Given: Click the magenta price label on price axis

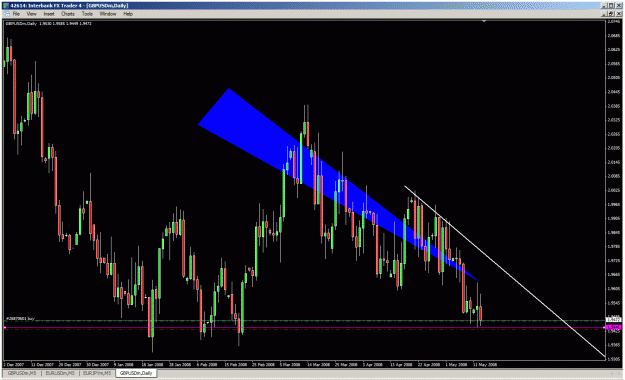Looking at the screenshot, I should point(613,327).
